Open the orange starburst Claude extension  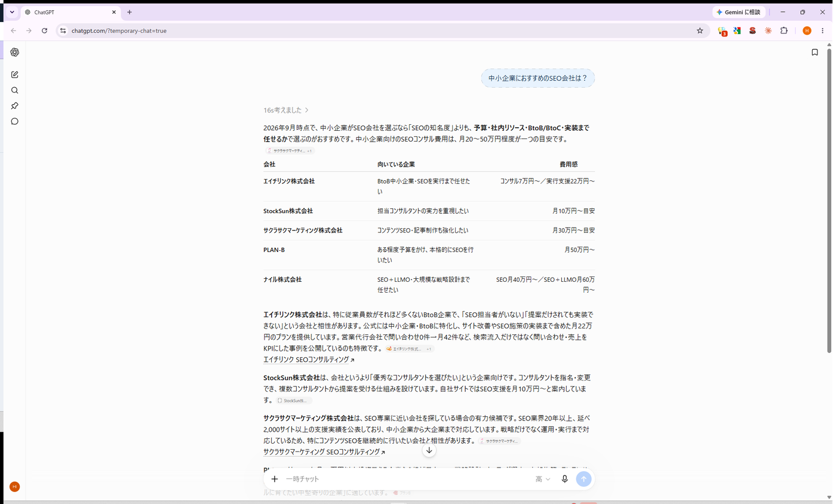(769, 30)
